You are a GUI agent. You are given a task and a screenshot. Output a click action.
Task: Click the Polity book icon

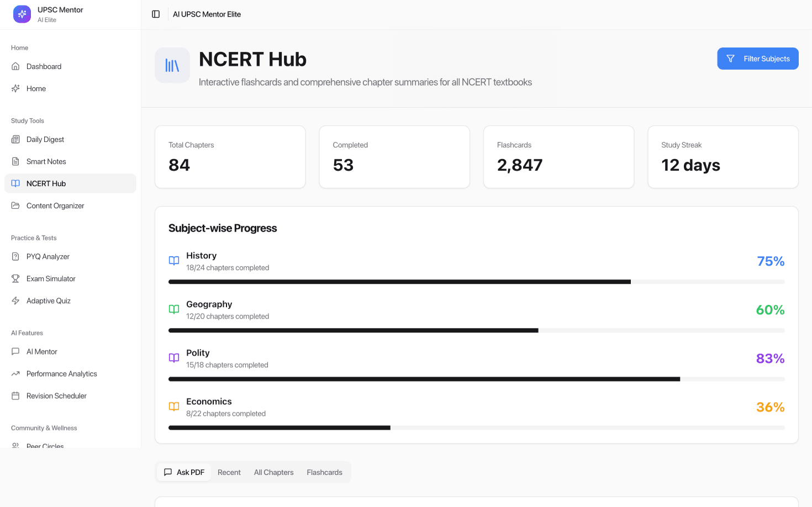click(174, 358)
